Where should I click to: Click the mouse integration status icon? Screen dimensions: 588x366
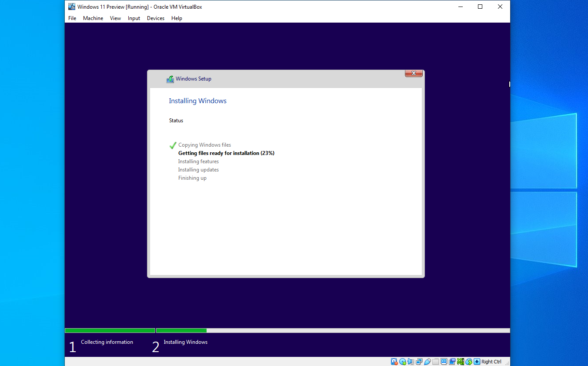click(469, 362)
